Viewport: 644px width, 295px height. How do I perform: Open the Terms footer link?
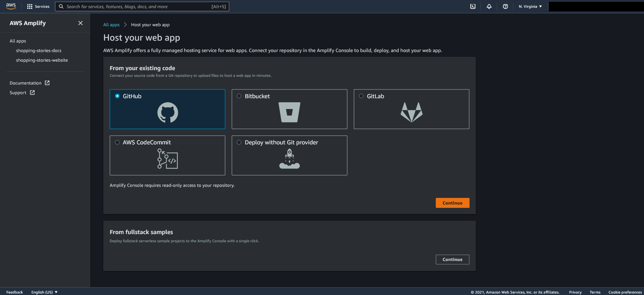click(595, 292)
